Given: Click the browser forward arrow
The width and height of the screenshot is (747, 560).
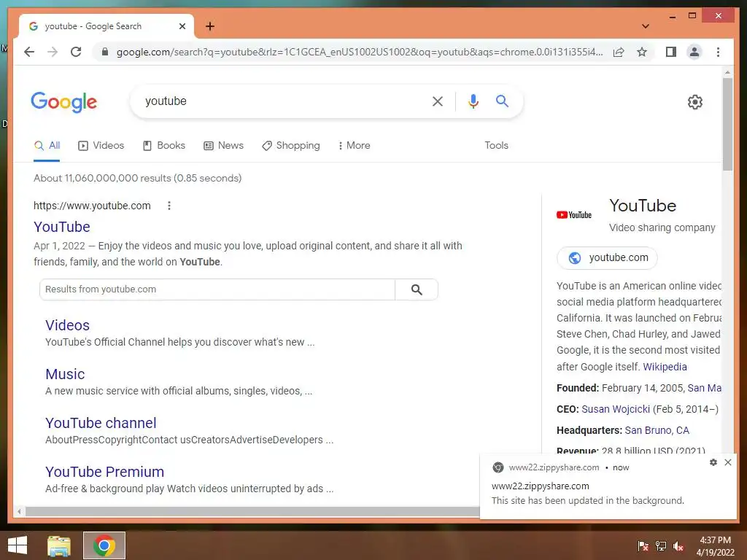Looking at the screenshot, I should pyautogui.click(x=53, y=52).
